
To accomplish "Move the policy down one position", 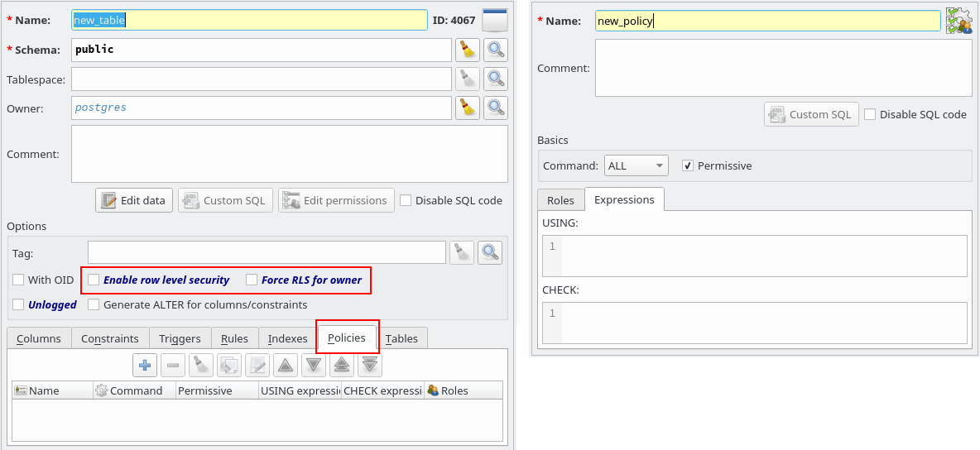I will [x=313, y=364].
